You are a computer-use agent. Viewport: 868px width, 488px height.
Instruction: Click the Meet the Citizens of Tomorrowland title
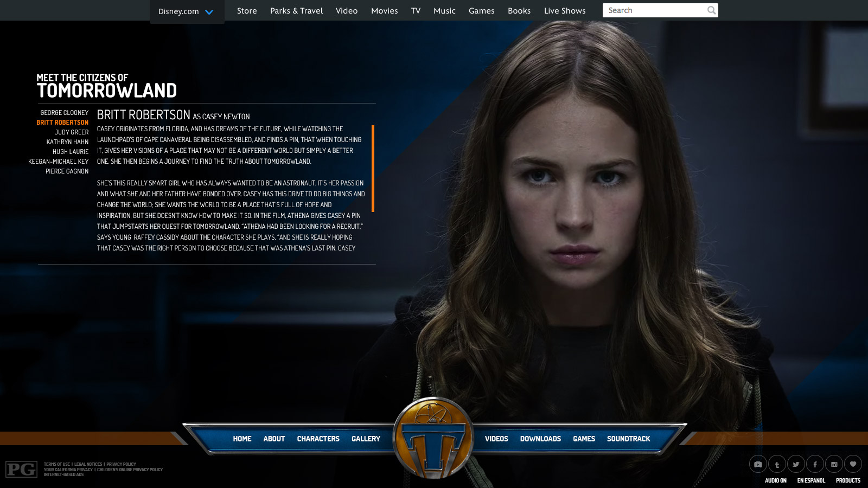[107, 86]
